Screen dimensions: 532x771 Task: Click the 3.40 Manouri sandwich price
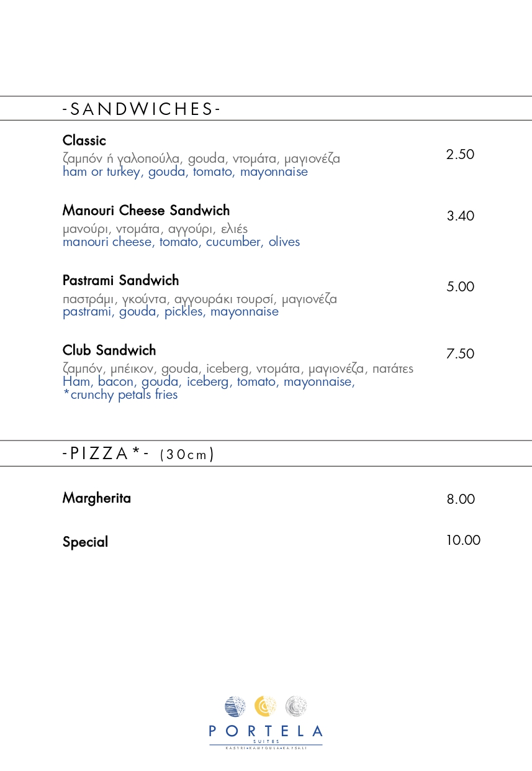tap(461, 216)
